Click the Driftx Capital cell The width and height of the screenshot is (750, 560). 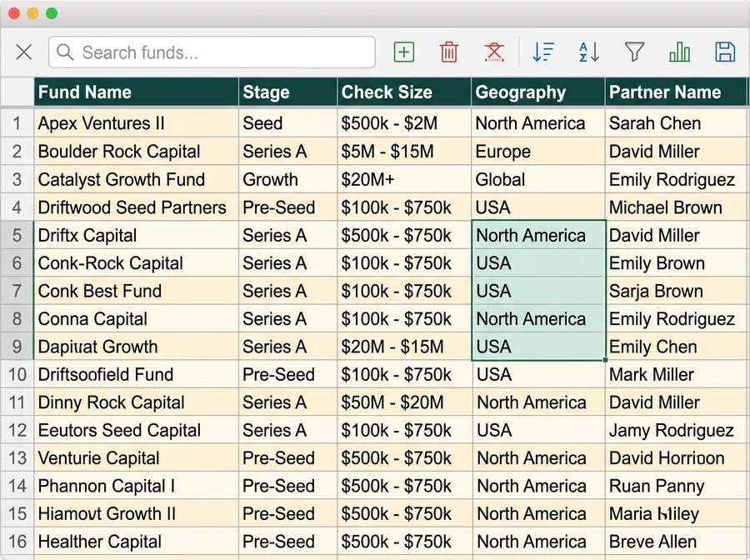click(137, 235)
